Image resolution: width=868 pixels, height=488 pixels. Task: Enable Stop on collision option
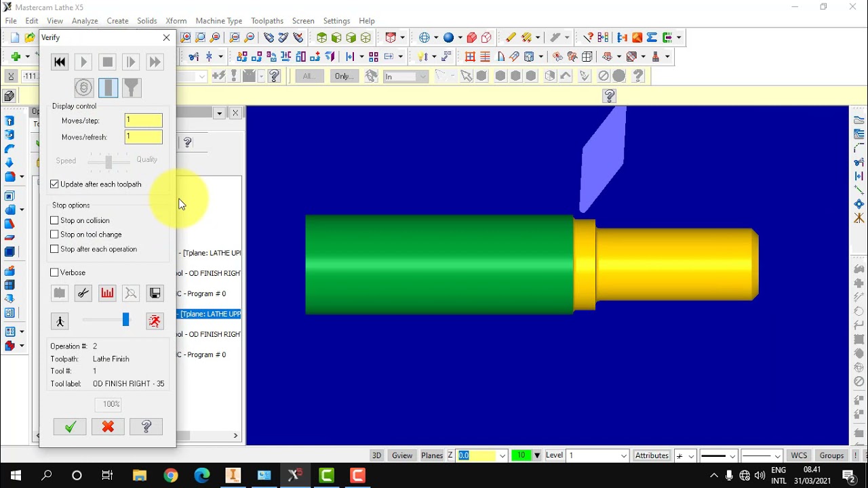coord(54,220)
